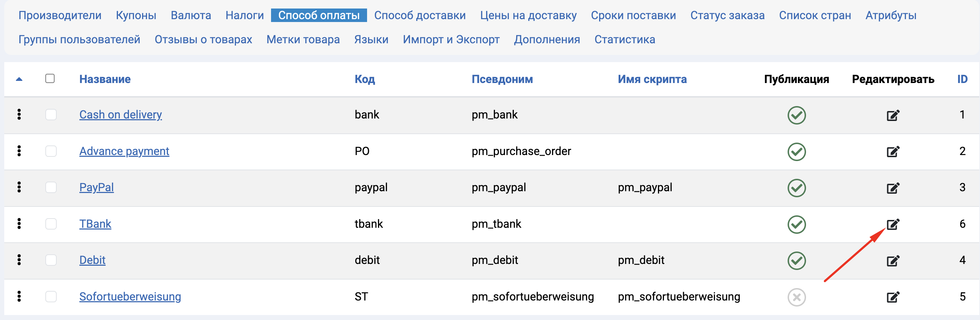
Task: Switch to Способ доставки tab
Action: coord(419,15)
